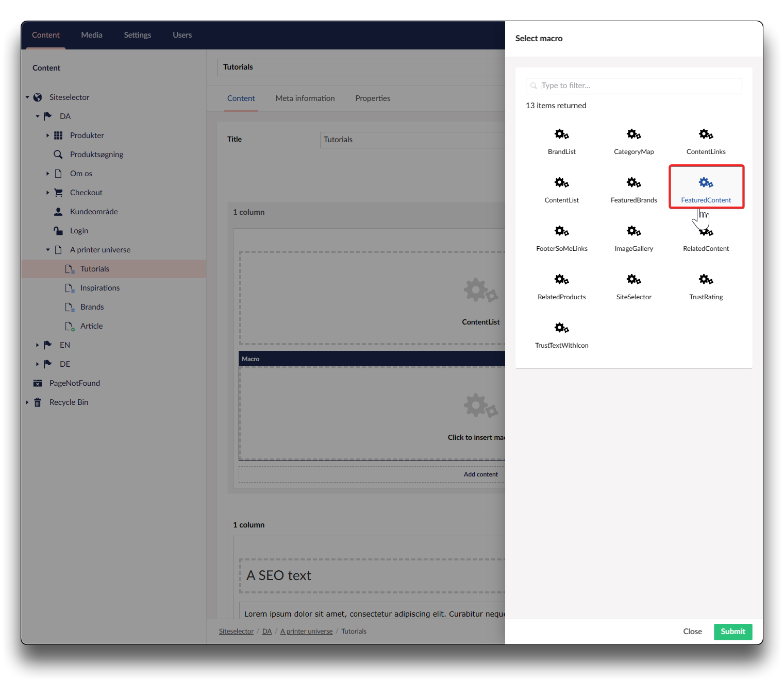This screenshot has height=682, width=784.
Task: Expand the Produkter tree node
Action: 47,135
